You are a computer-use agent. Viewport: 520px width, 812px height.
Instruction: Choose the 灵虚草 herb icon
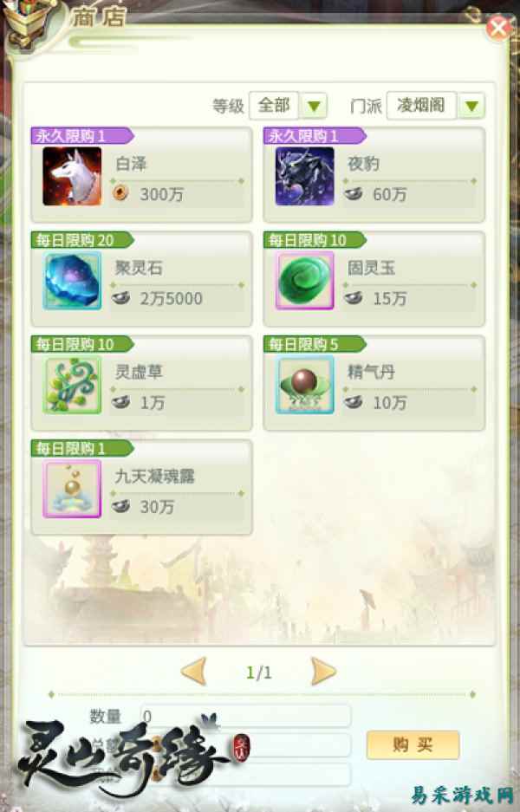[x=72, y=385]
